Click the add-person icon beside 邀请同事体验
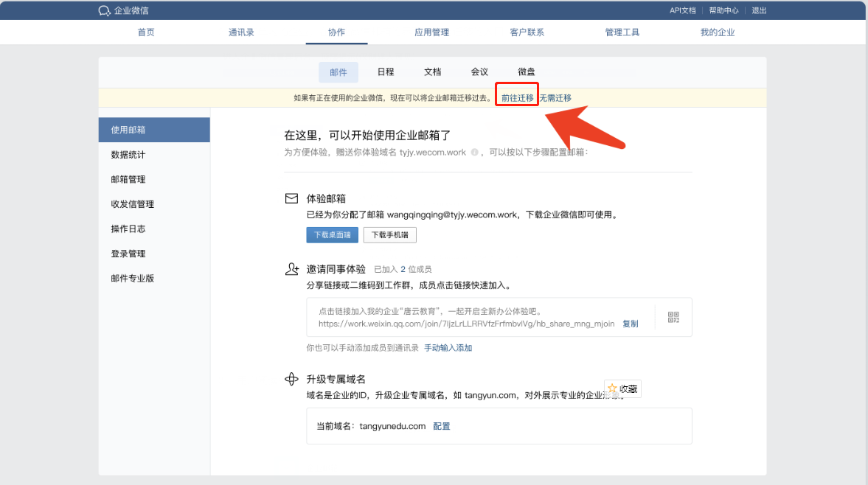This screenshot has height=485, width=868. point(291,270)
